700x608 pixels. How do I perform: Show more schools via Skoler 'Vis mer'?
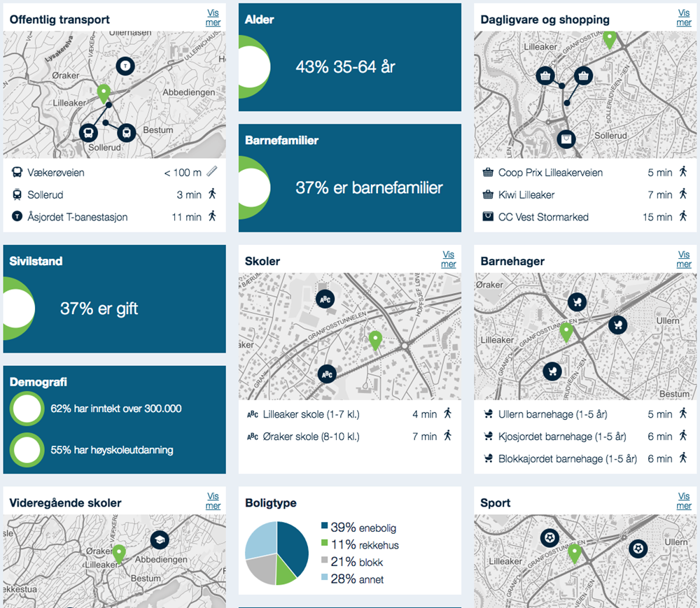pos(449,259)
